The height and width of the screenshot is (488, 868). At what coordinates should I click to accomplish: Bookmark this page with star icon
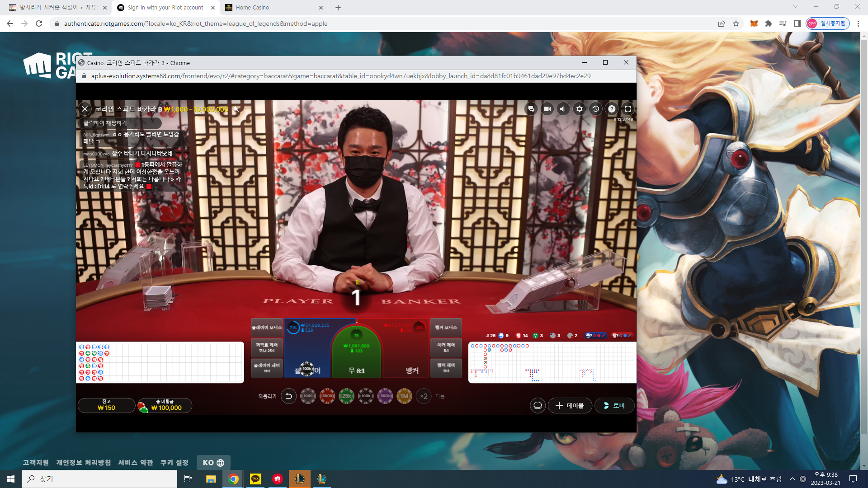pos(736,23)
